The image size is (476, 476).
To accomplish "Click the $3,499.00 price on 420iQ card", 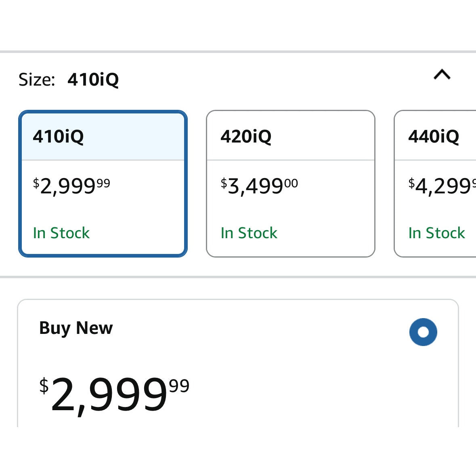I will click(x=259, y=186).
